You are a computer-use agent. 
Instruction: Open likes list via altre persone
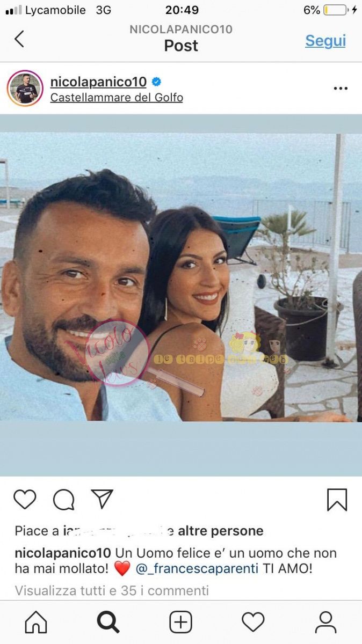coord(221,531)
